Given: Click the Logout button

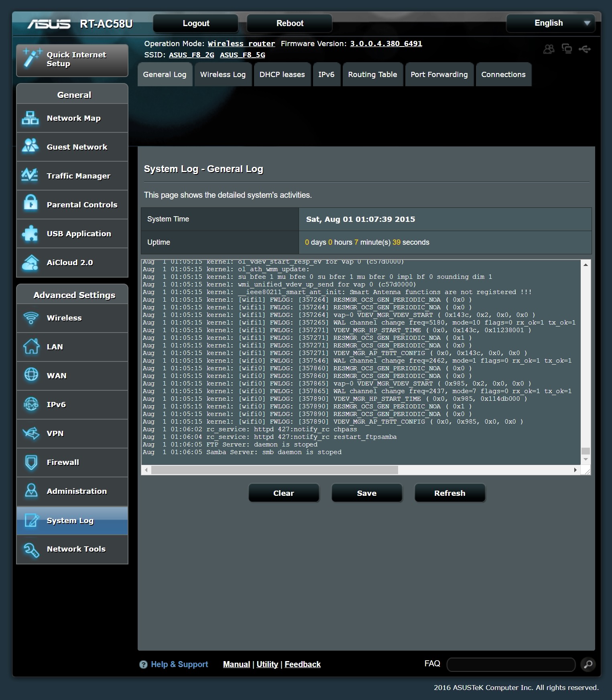Looking at the screenshot, I should coord(196,23).
